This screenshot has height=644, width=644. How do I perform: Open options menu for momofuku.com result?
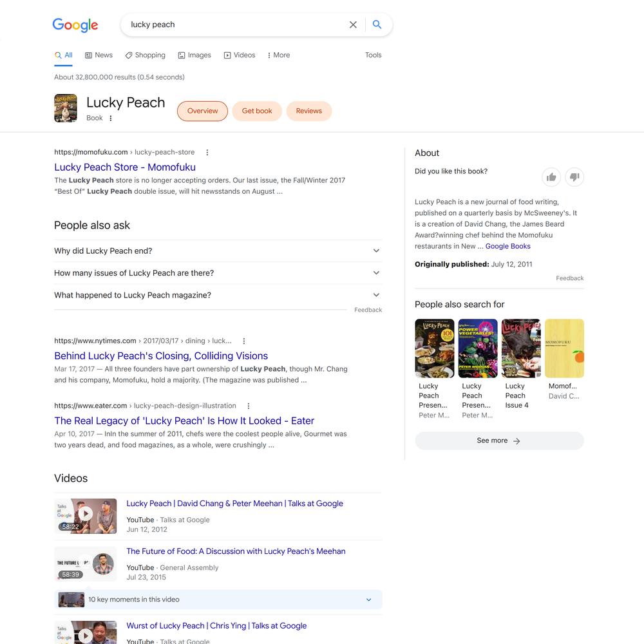pyautogui.click(x=207, y=153)
